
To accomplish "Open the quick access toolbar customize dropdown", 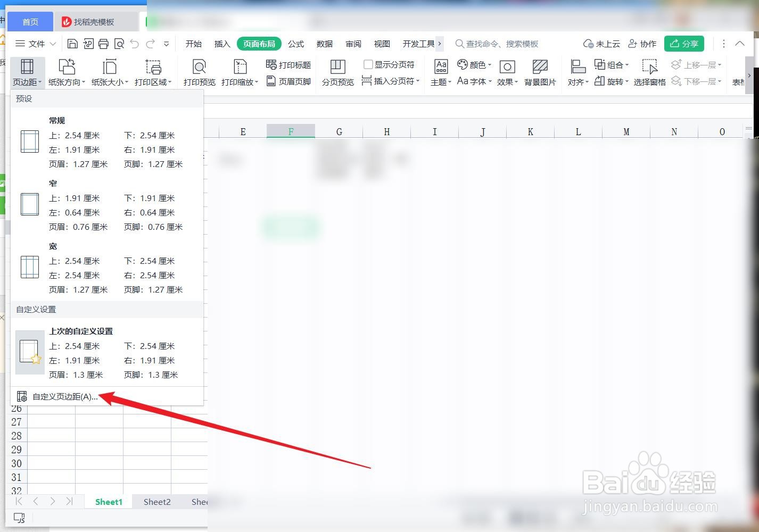I will 167,44.
